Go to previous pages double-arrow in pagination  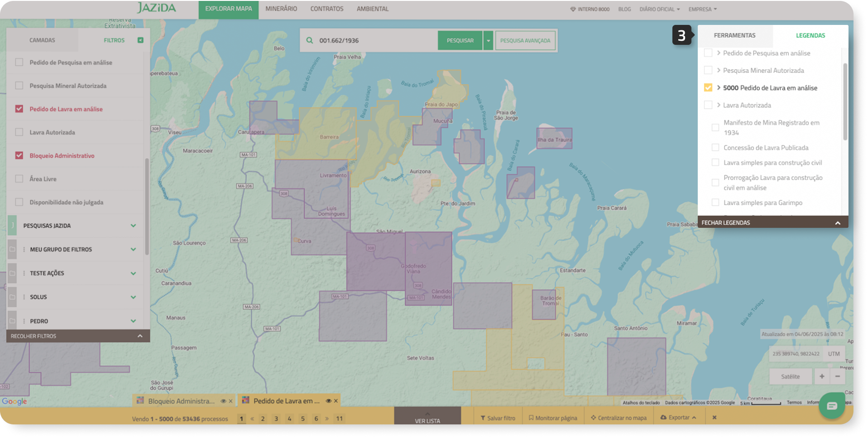pyautogui.click(x=252, y=419)
